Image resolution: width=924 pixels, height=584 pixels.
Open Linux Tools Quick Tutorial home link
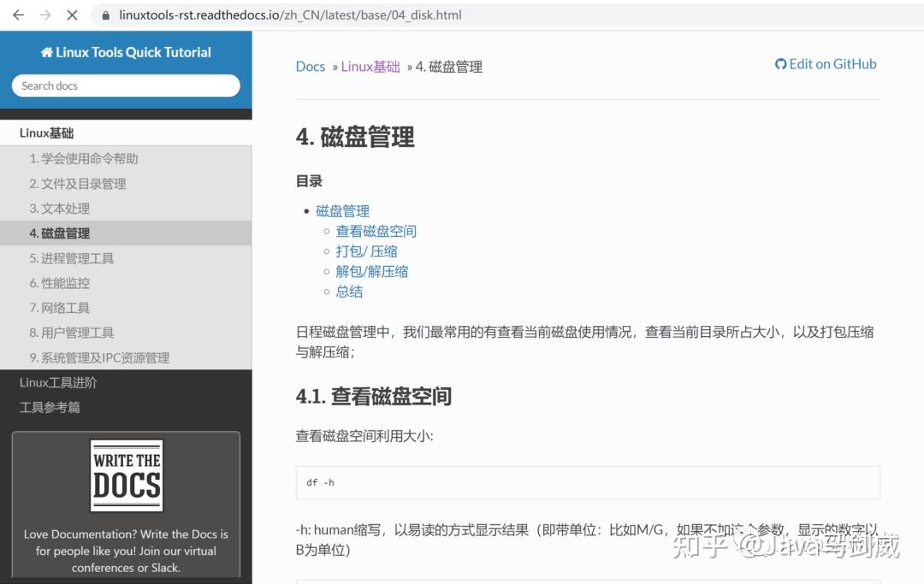pyautogui.click(x=126, y=52)
